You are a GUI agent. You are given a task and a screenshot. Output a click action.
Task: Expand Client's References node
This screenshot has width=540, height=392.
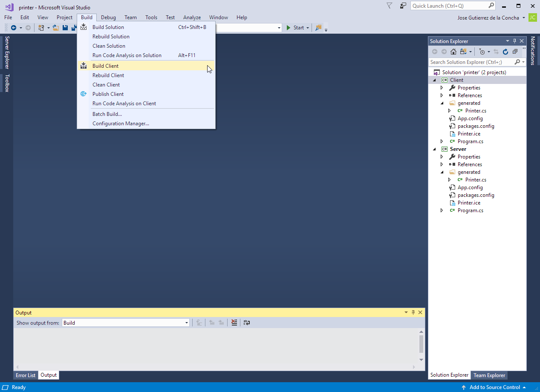click(442, 95)
